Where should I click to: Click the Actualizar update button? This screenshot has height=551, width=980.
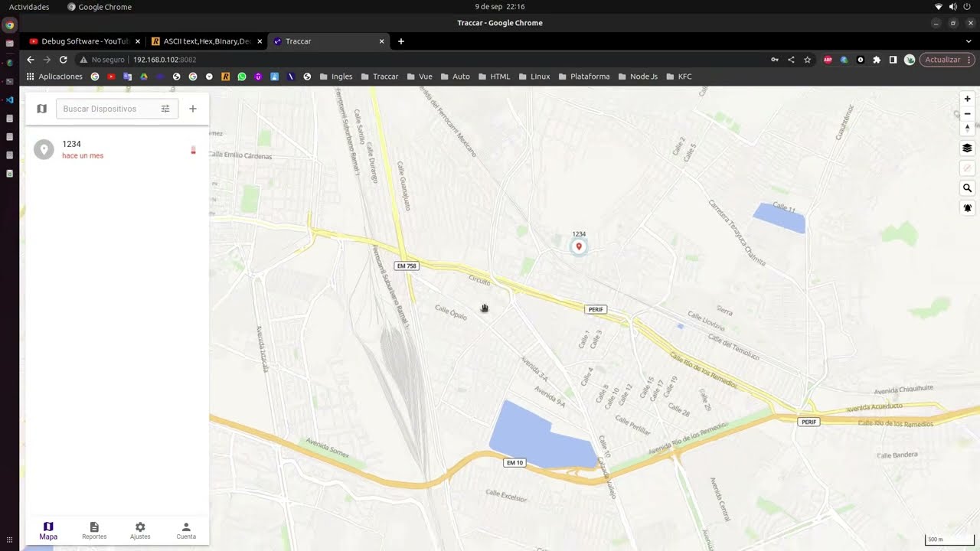(947, 60)
